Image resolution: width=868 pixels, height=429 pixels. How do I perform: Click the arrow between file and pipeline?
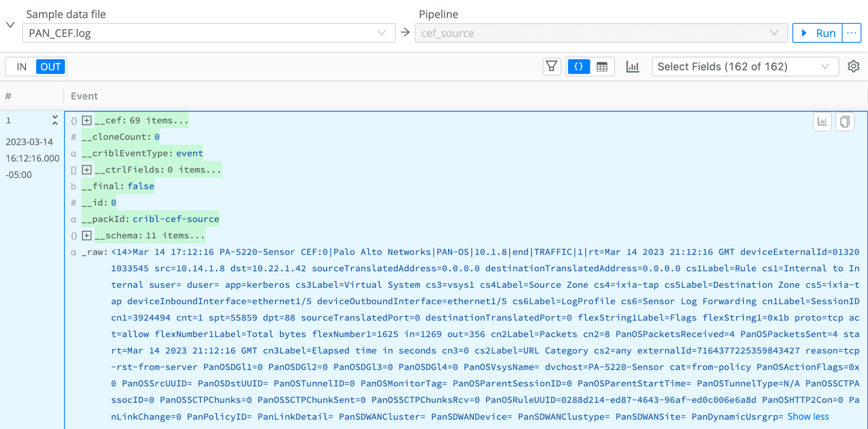(405, 33)
